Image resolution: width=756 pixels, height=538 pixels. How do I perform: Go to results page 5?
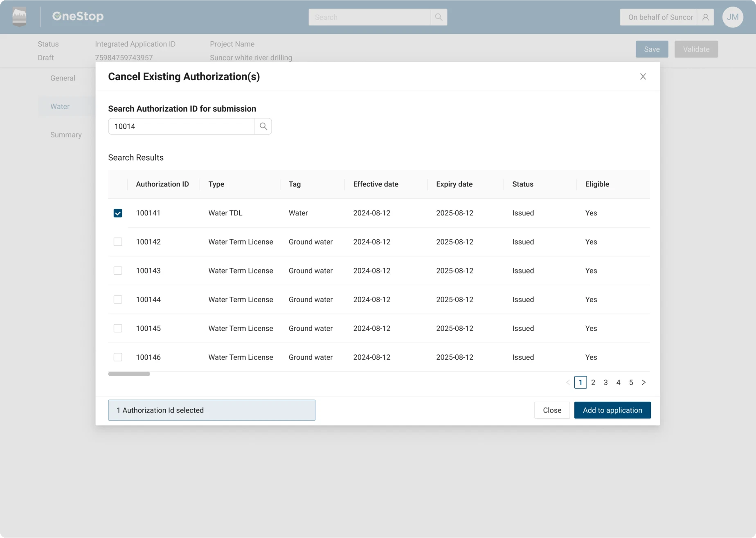(x=631, y=382)
